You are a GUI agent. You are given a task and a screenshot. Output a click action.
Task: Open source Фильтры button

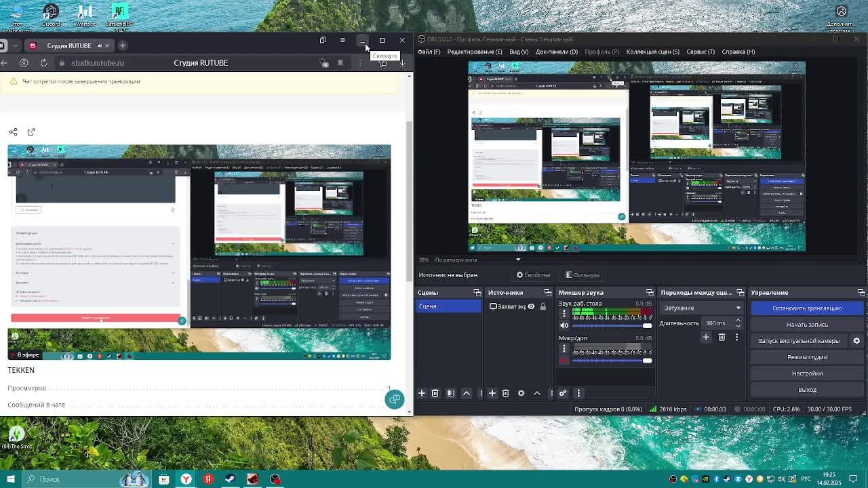click(x=583, y=275)
